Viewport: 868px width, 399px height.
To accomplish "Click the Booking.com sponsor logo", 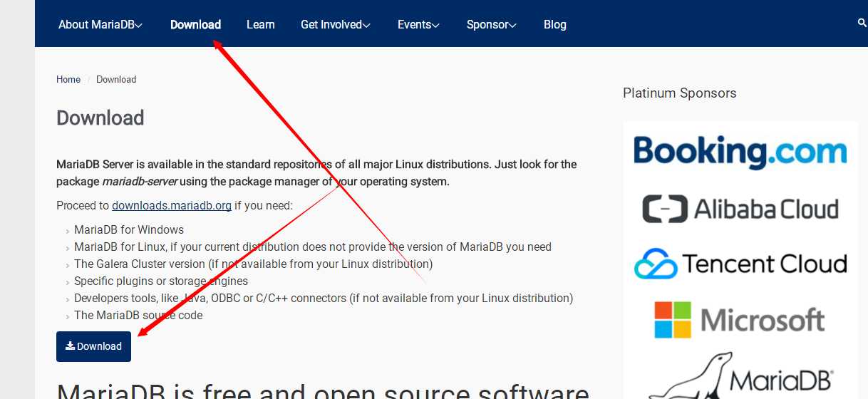I will [x=740, y=152].
